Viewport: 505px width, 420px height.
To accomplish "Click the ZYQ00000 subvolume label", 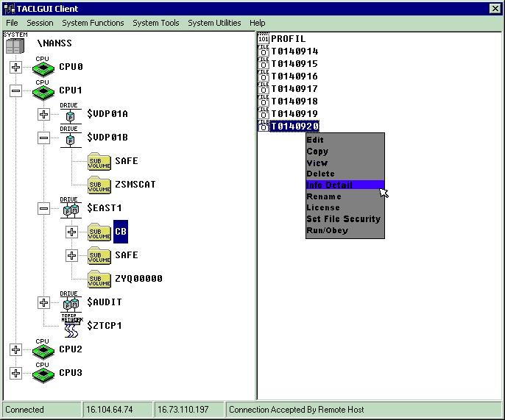I will coord(138,278).
